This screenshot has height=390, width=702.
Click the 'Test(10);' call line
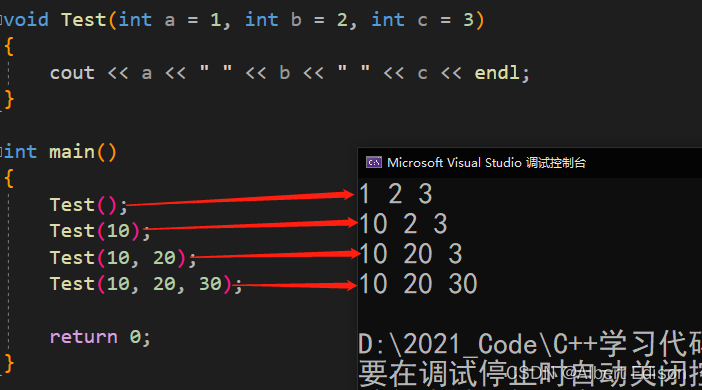click(x=100, y=231)
